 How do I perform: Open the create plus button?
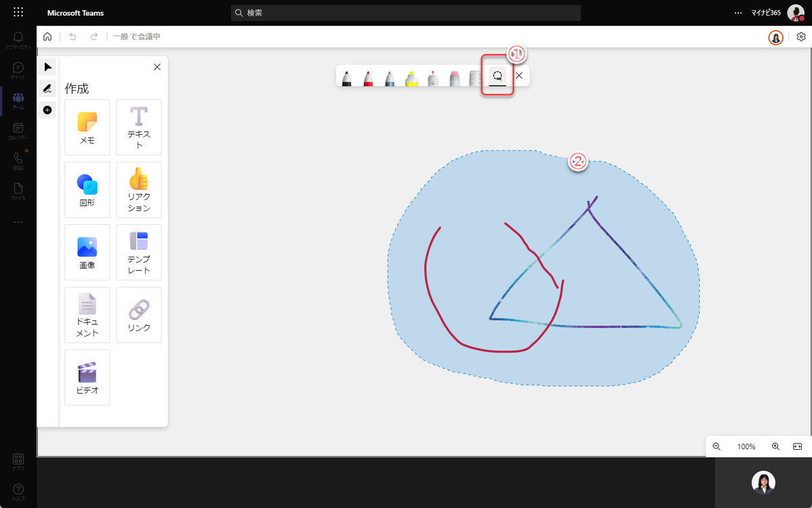click(x=47, y=110)
